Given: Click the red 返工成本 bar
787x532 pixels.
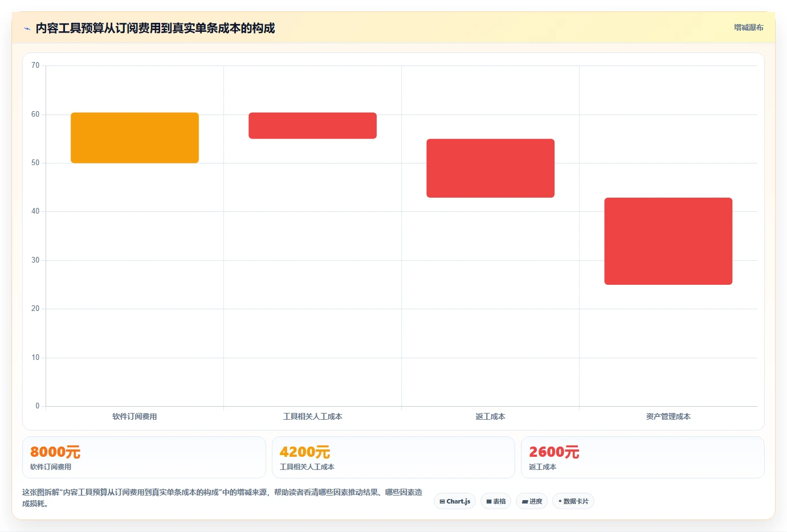Looking at the screenshot, I should click(x=490, y=168).
